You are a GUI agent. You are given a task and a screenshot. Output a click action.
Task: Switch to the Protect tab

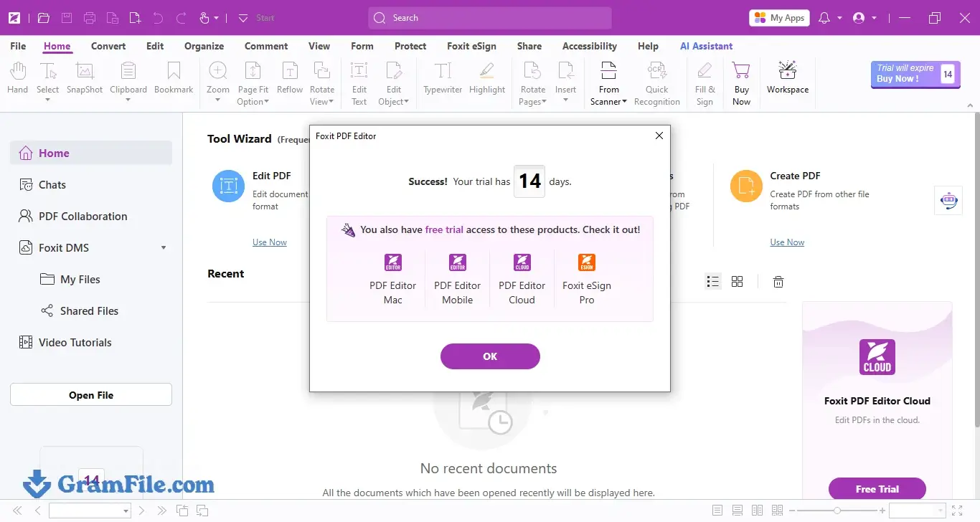coord(410,46)
